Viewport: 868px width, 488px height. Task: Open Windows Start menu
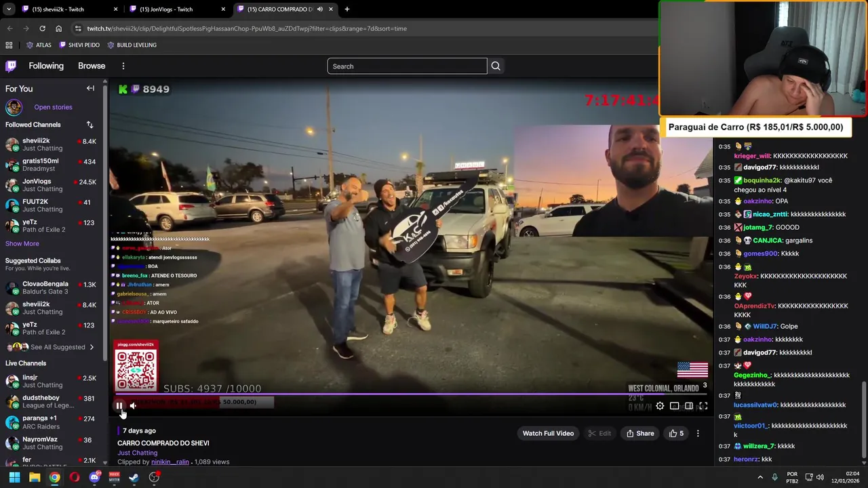pyautogui.click(x=14, y=477)
